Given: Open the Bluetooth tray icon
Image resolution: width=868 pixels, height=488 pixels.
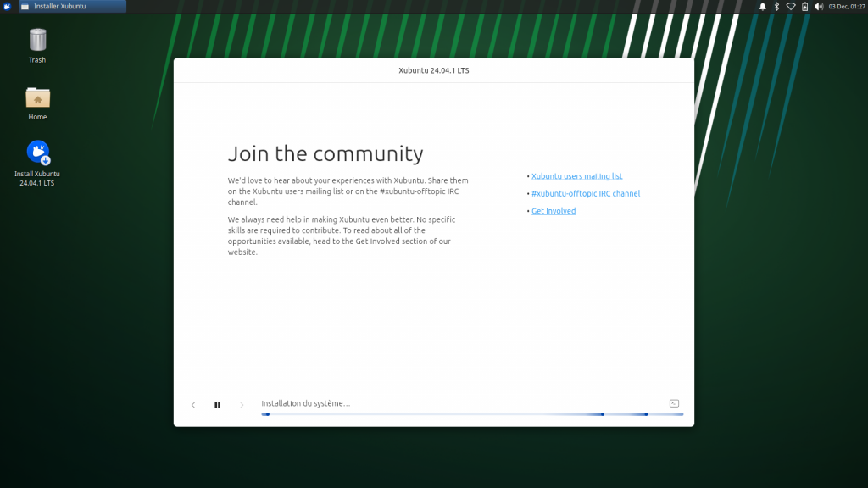Looking at the screenshot, I should coord(776,6).
